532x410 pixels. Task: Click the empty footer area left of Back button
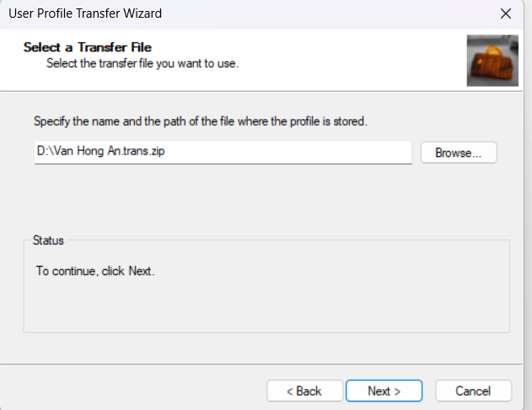point(126,391)
